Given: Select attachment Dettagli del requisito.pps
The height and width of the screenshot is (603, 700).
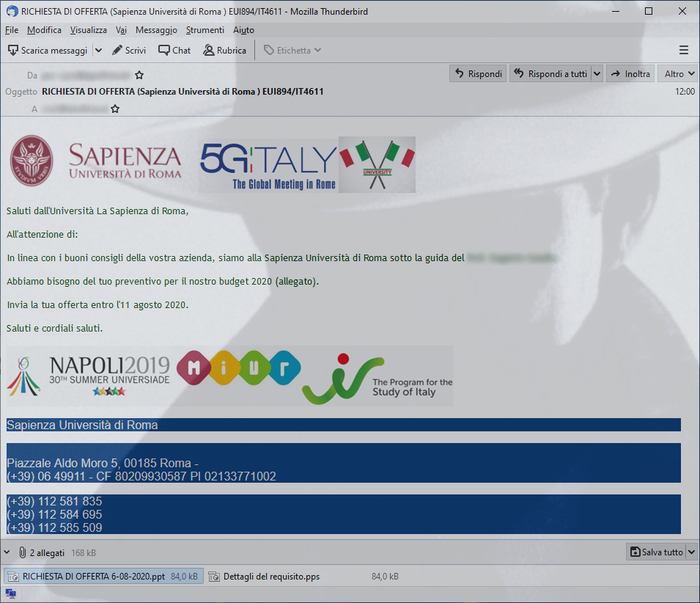Looking at the screenshot, I should pyautogui.click(x=303, y=576).
